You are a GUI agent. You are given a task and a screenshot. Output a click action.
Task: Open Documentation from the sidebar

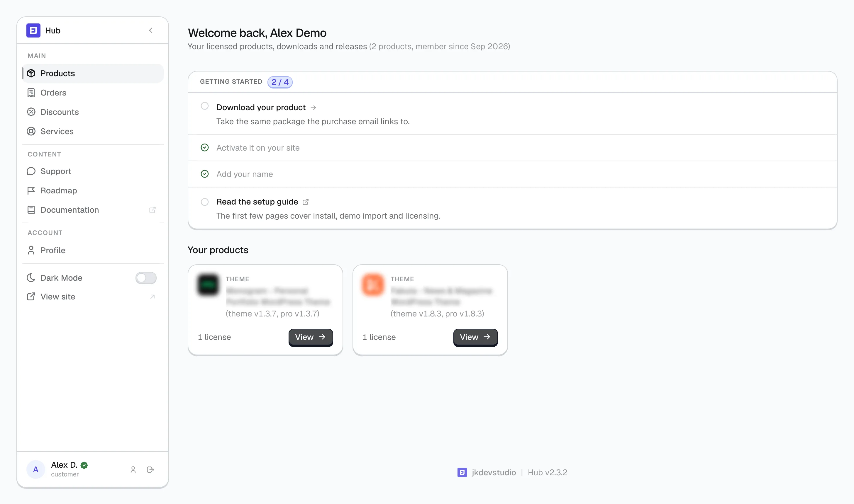pyautogui.click(x=92, y=210)
